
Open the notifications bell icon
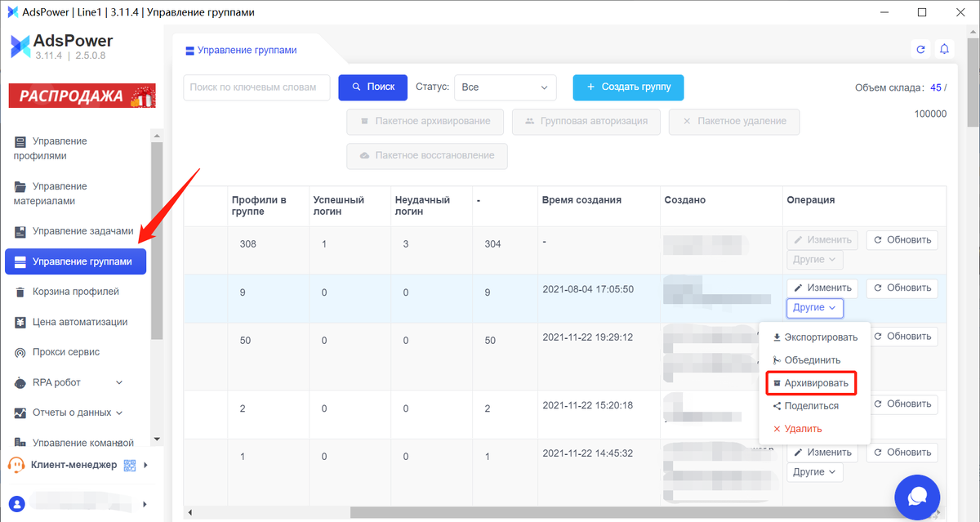(945, 49)
